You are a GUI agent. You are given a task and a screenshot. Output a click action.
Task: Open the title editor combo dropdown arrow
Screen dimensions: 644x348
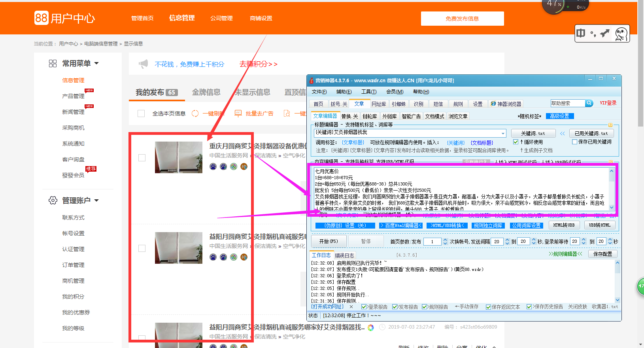(x=503, y=133)
